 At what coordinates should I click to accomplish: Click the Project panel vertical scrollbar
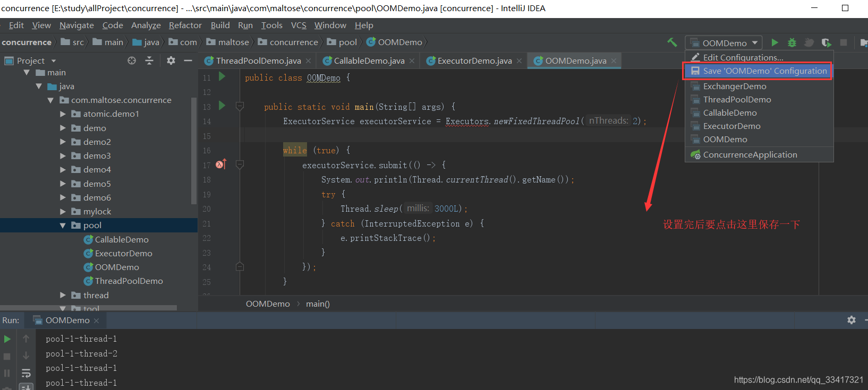tap(194, 151)
